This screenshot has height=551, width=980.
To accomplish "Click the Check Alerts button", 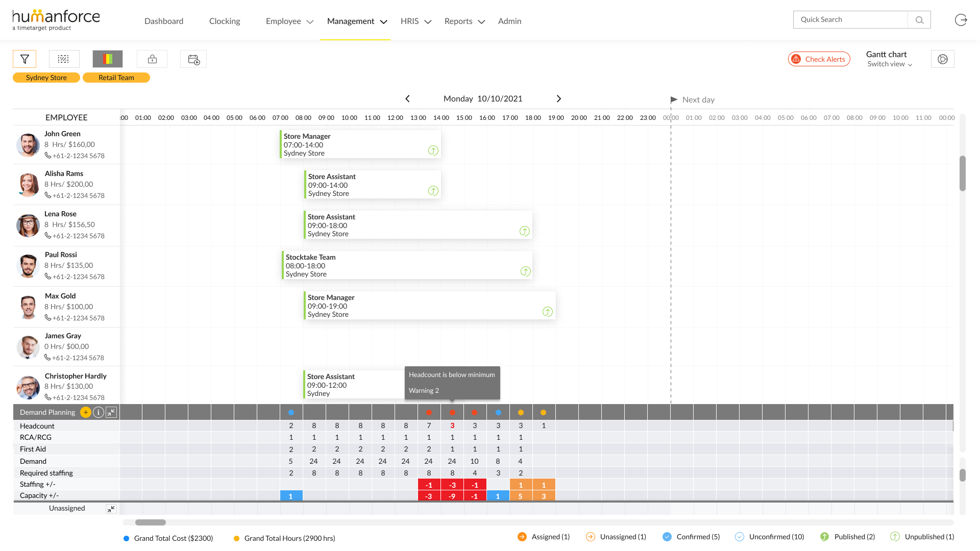I will point(819,59).
